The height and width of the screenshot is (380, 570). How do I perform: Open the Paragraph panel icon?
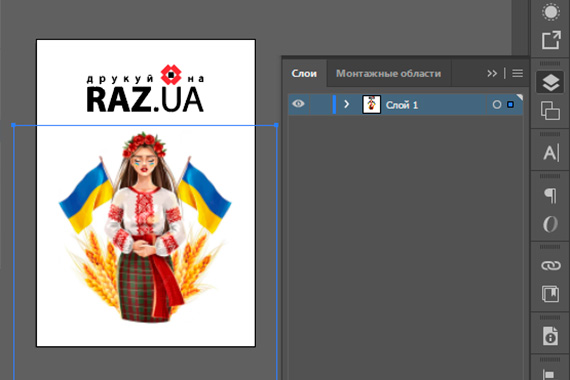[550, 196]
